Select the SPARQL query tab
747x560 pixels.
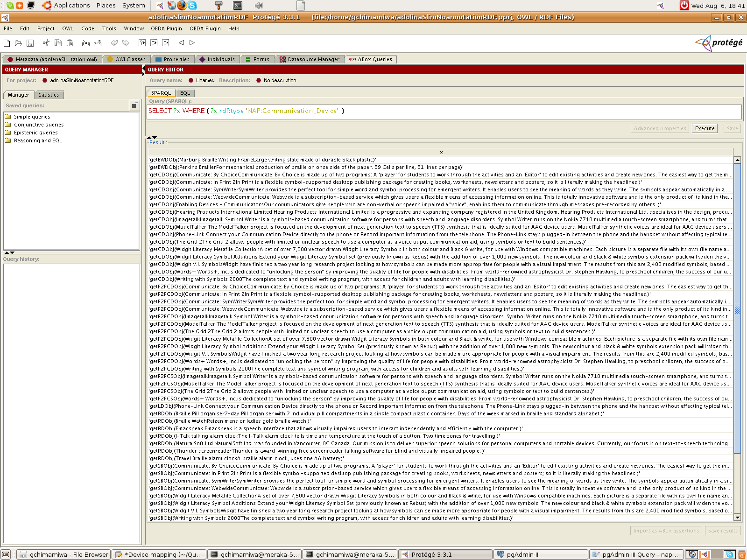coord(161,93)
